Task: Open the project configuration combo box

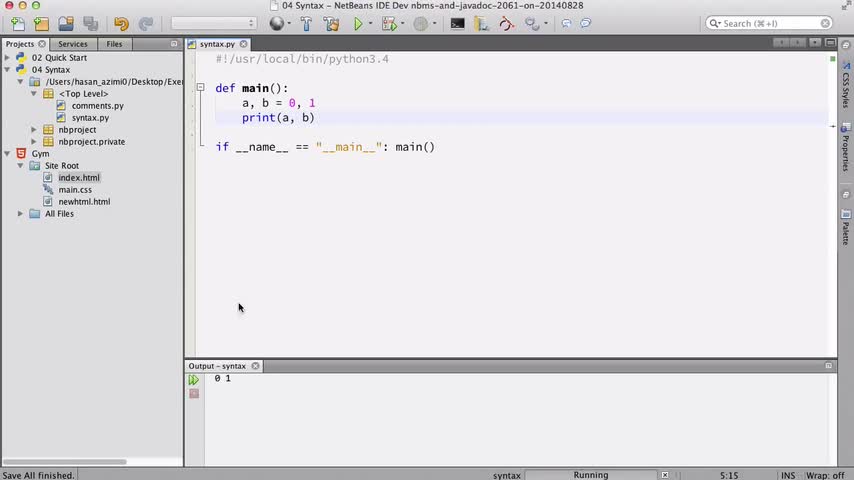Action: pyautogui.click(x=213, y=23)
